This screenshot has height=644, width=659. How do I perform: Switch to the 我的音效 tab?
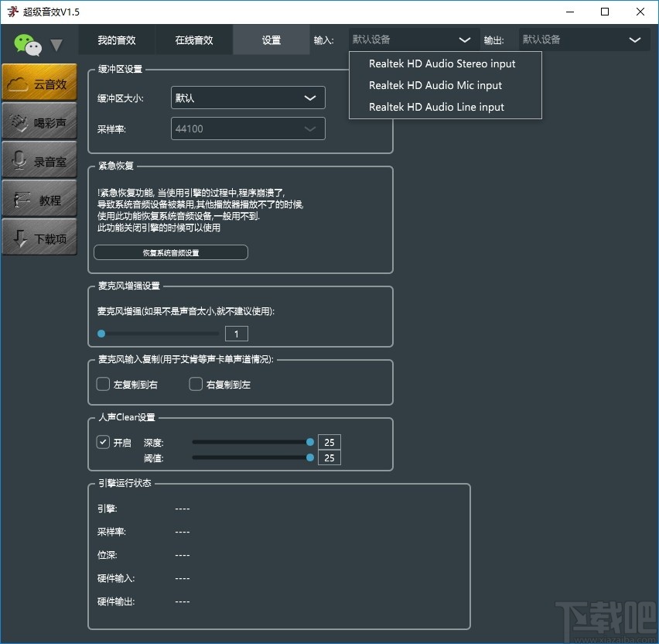point(117,39)
